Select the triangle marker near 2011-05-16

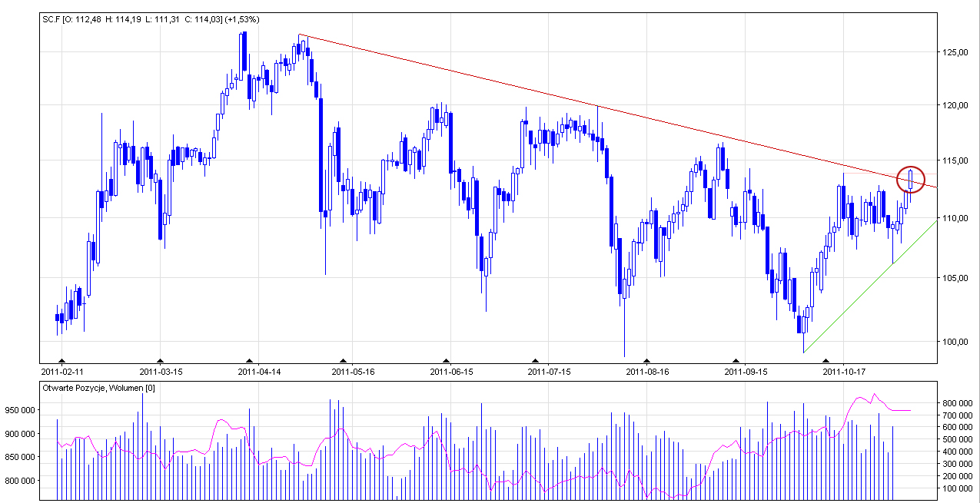[x=343, y=360]
